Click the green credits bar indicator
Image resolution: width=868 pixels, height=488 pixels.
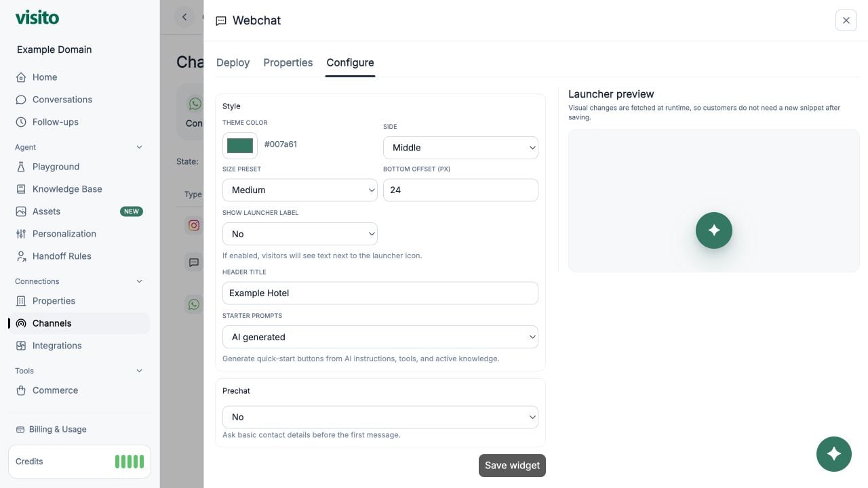coord(130,462)
